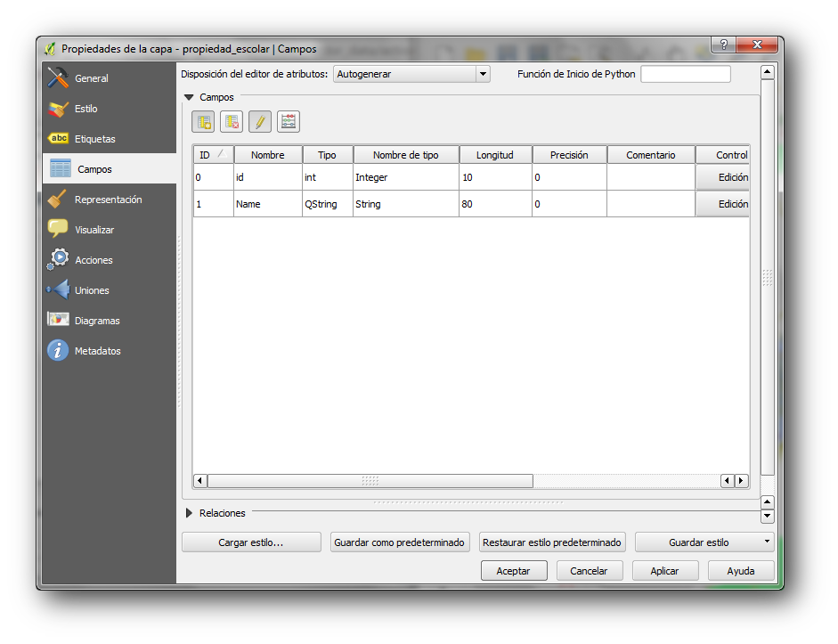Click the Acciones gear icon
The image size is (838, 644).
pyautogui.click(x=58, y=259)
